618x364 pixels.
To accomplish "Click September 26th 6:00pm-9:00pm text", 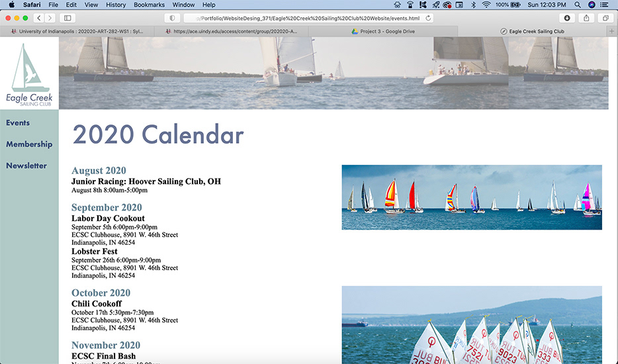I will 116,260.
